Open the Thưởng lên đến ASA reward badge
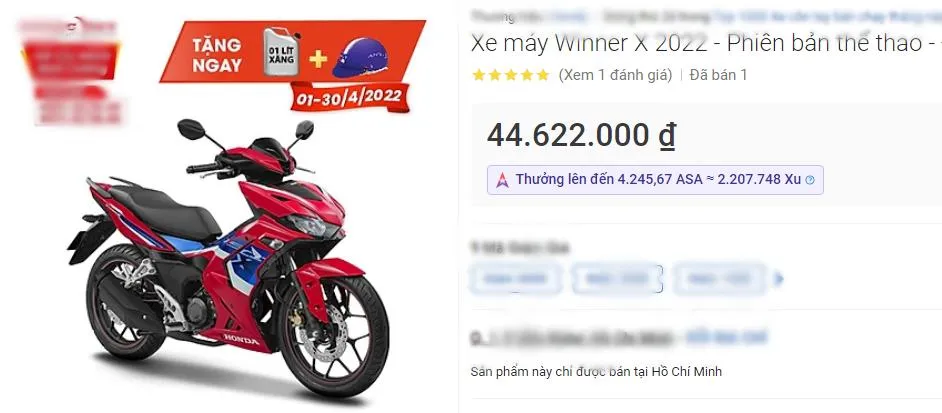Image resolution: width=942 pixels, height=413 pixels. click(655, 180)
